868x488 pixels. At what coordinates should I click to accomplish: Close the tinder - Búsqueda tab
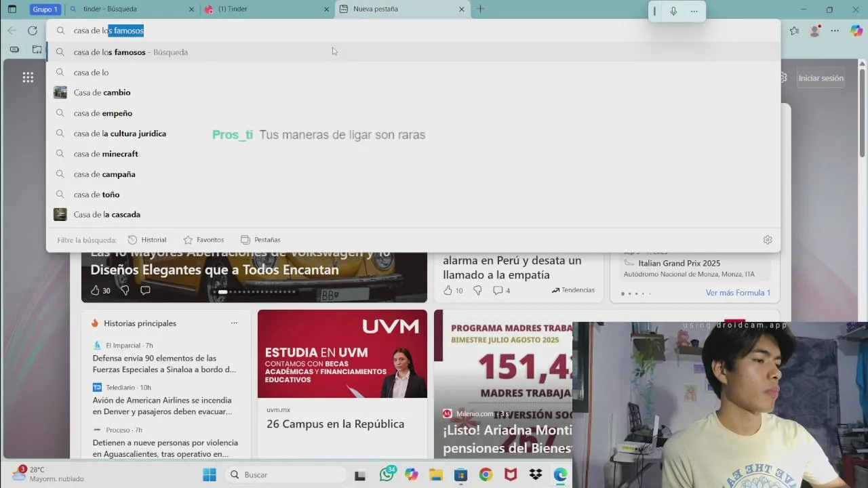coord(192,9)
